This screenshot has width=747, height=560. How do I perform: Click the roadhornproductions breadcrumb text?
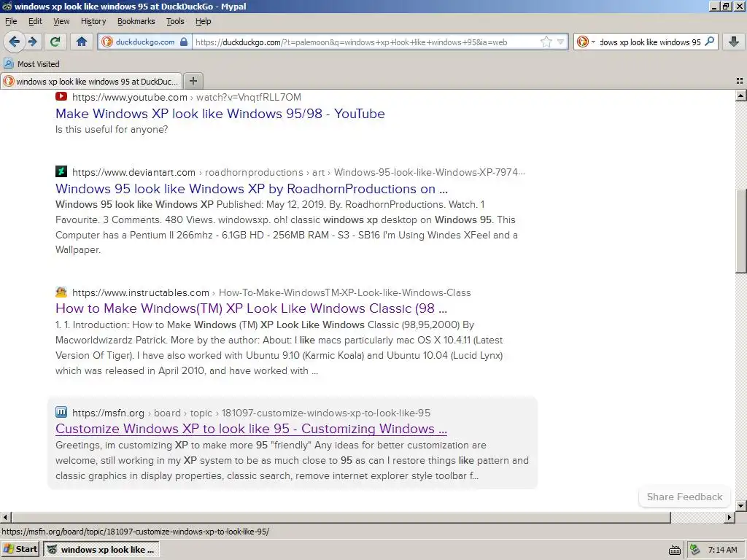point(254,172)
